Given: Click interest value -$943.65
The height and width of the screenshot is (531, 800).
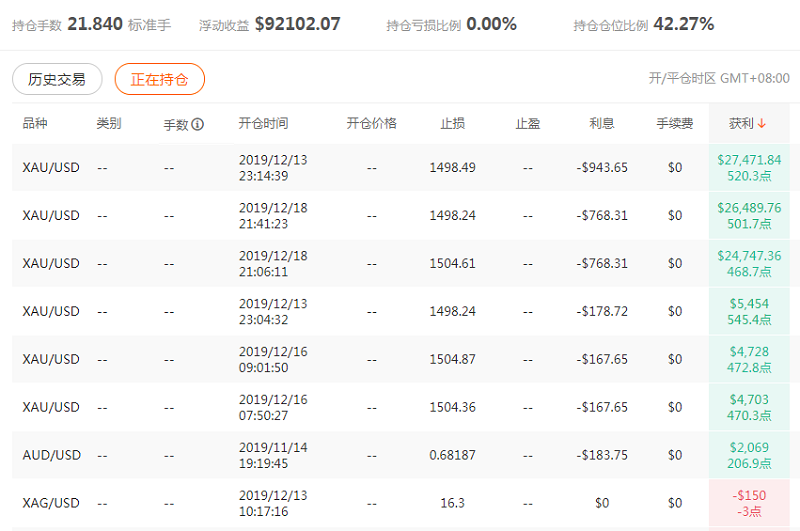Looking at the screenshot, I should tap(602, 168).
